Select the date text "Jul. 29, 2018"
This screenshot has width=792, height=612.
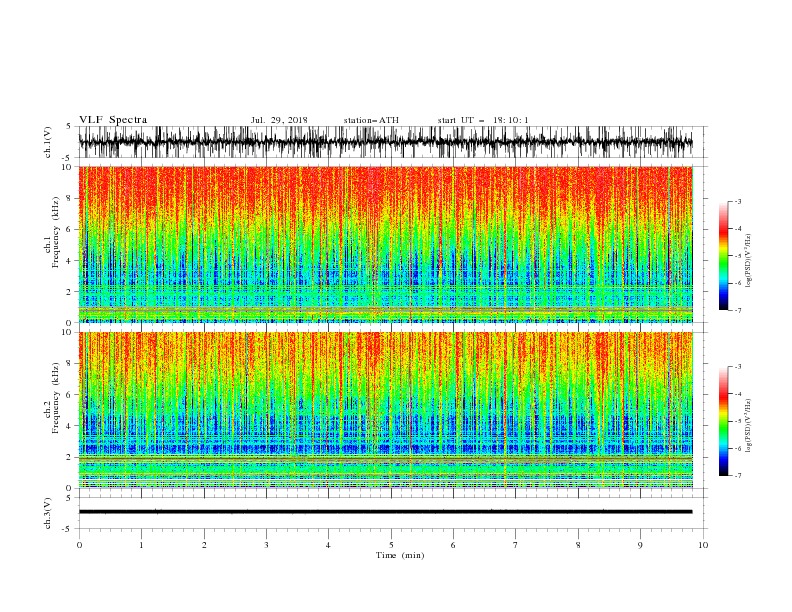tap(279, 120)
